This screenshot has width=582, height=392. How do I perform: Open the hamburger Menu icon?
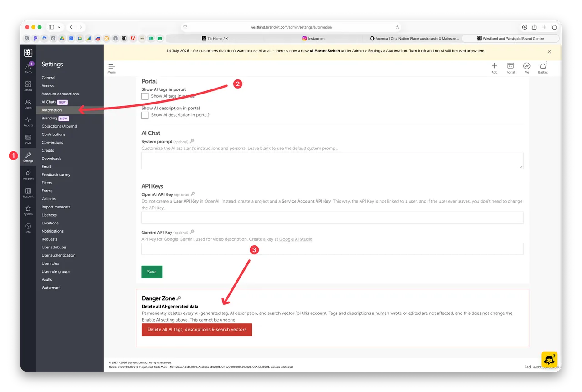pos(111,68)
